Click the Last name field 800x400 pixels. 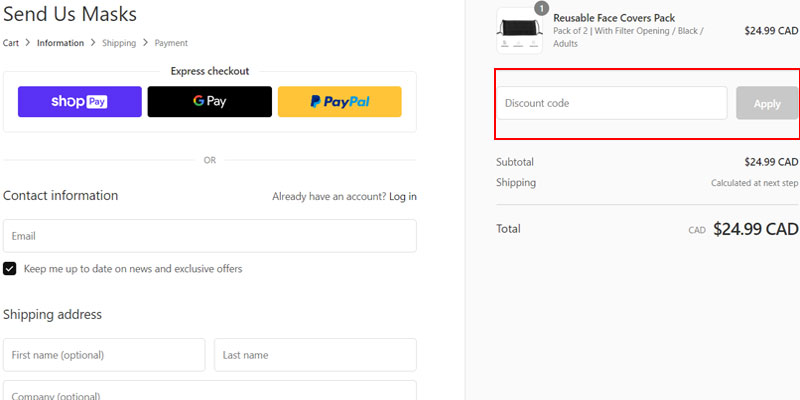(315, 355)
